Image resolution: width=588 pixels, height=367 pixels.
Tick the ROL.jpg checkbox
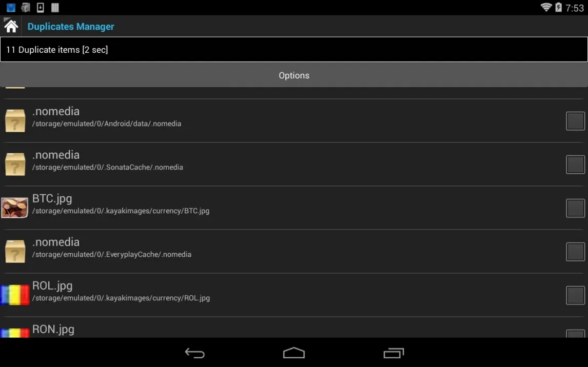(575, 295)
